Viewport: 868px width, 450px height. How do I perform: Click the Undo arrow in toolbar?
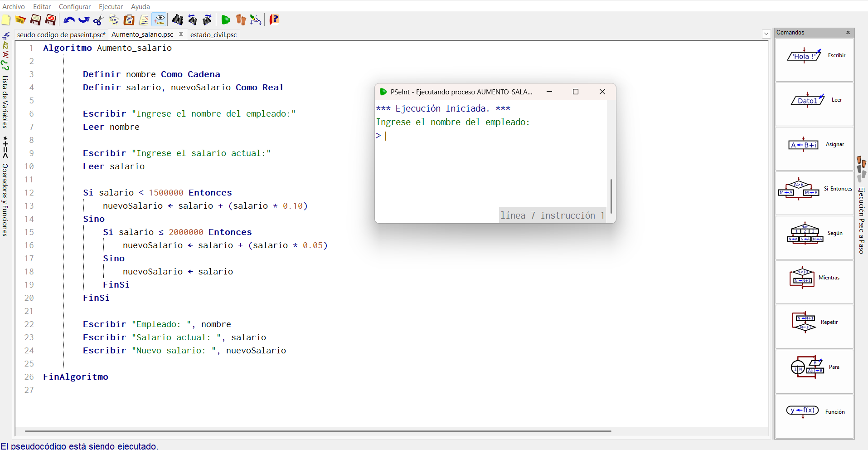click(69, 20)
